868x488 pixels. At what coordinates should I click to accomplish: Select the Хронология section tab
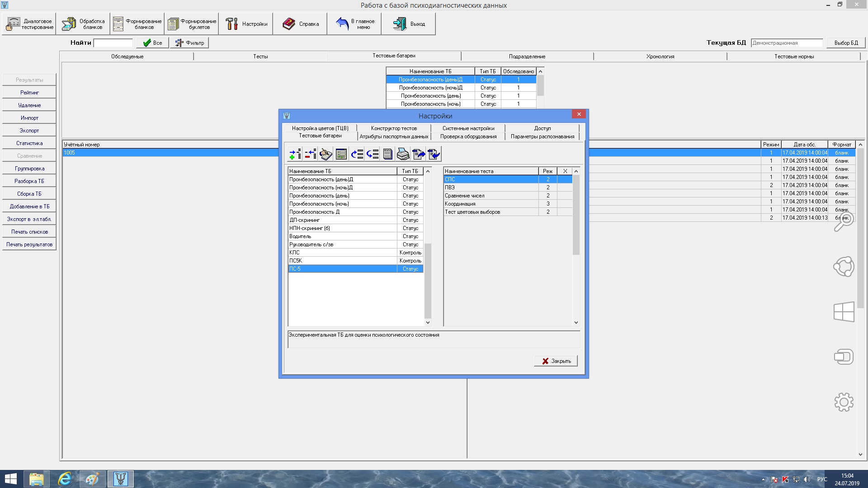click(660, 56)
